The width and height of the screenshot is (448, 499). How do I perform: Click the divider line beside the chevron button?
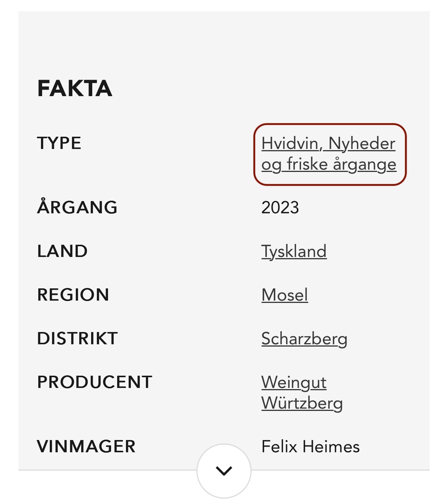click(x=107, y=470)
